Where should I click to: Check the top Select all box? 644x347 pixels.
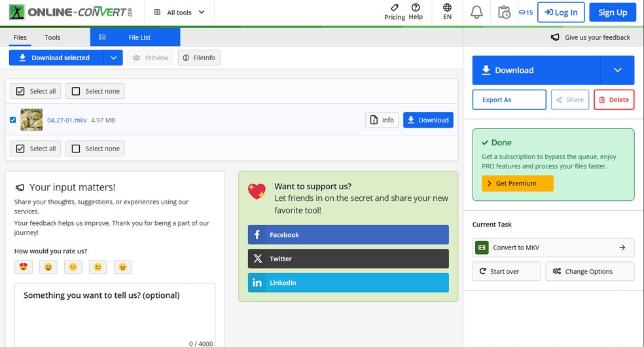36,91
